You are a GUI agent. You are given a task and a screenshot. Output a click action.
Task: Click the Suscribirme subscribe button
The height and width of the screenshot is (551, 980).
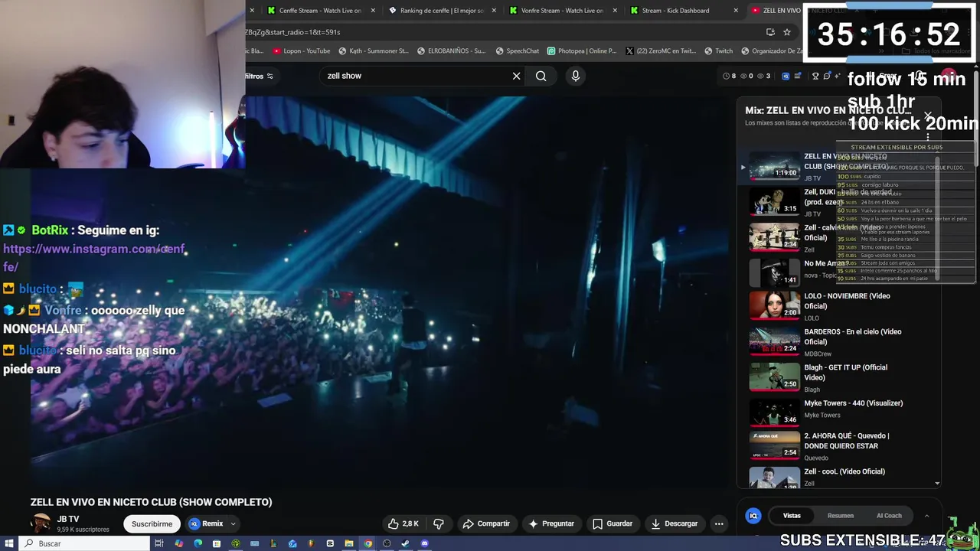click(152, 523)
